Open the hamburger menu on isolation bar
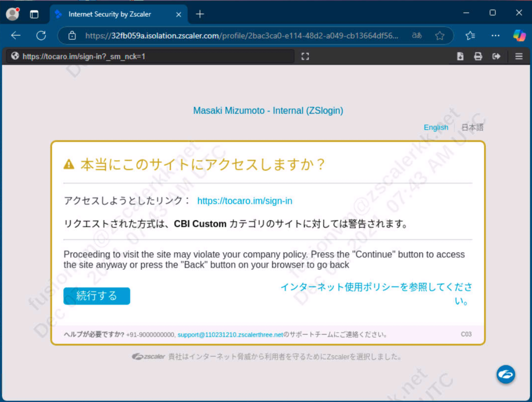 pyautogui.click(x=519, y=56)
